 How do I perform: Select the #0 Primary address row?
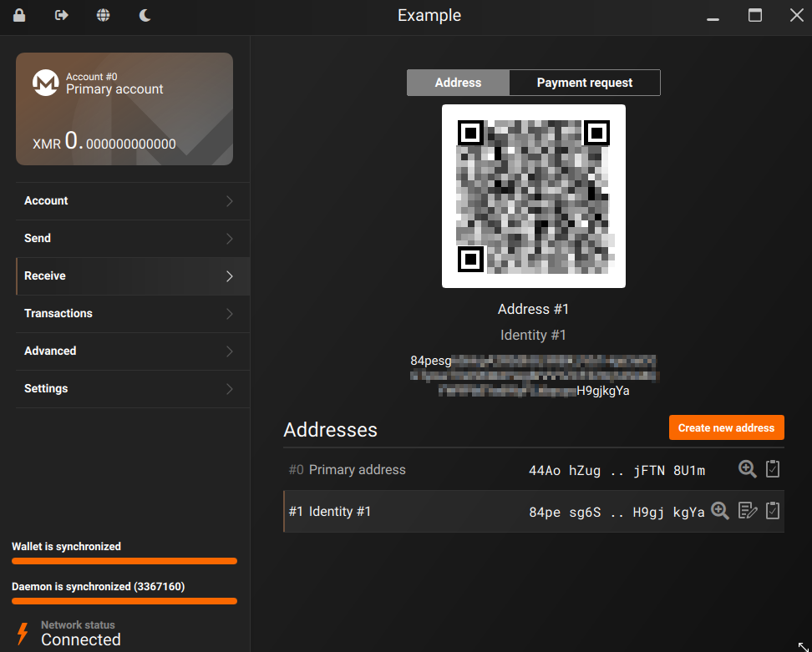[533, 469]
